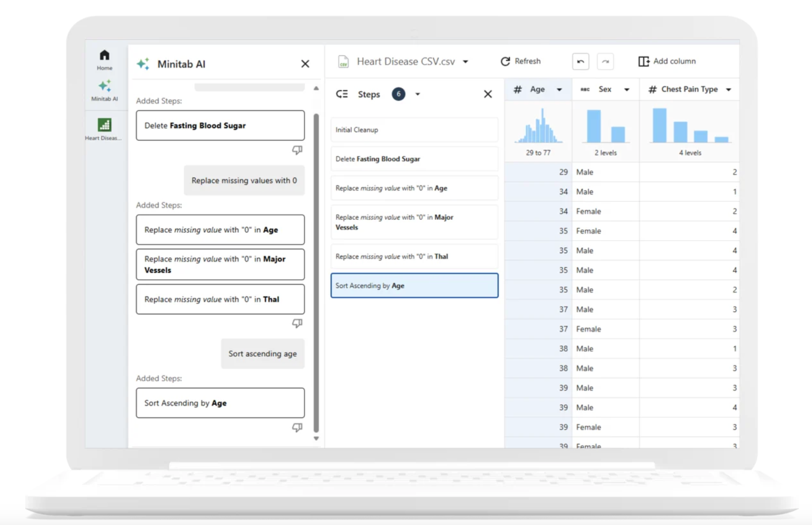Thumbs down the Delete Fasting Blood Sugar response

point(297,150)
